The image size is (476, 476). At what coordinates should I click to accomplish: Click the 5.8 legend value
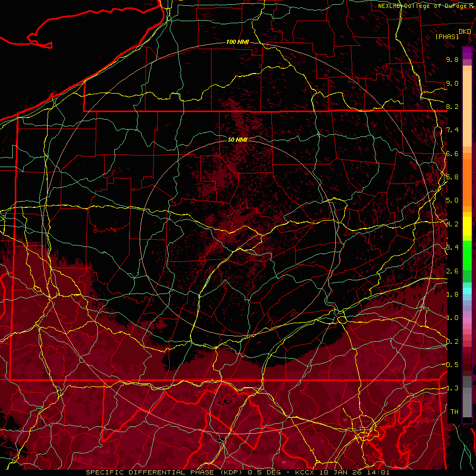coord(452,177)
